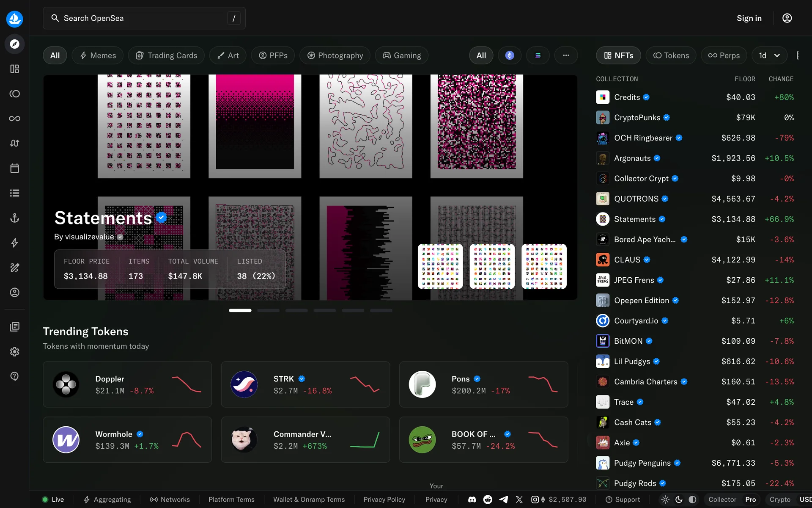Jump to second carousel slide indicator

click(268, 310)
